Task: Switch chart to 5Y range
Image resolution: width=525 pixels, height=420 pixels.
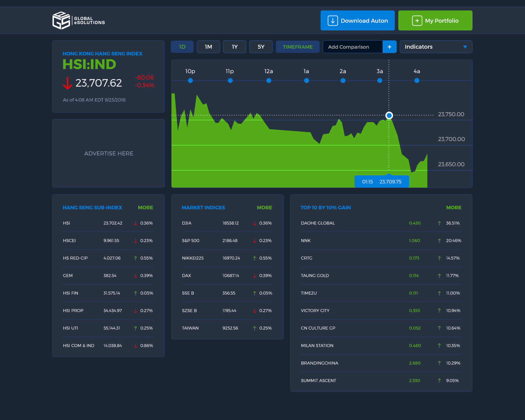Action: 261,47
